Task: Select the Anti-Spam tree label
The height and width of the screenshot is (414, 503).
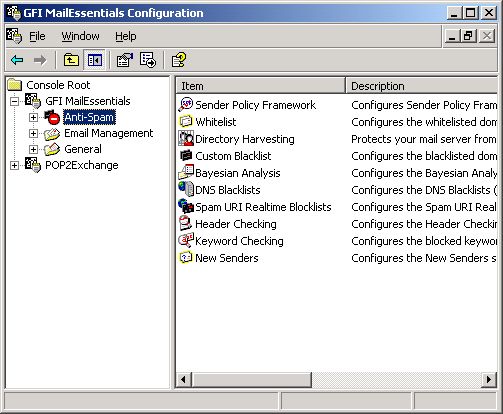Action: pos(89,117)
